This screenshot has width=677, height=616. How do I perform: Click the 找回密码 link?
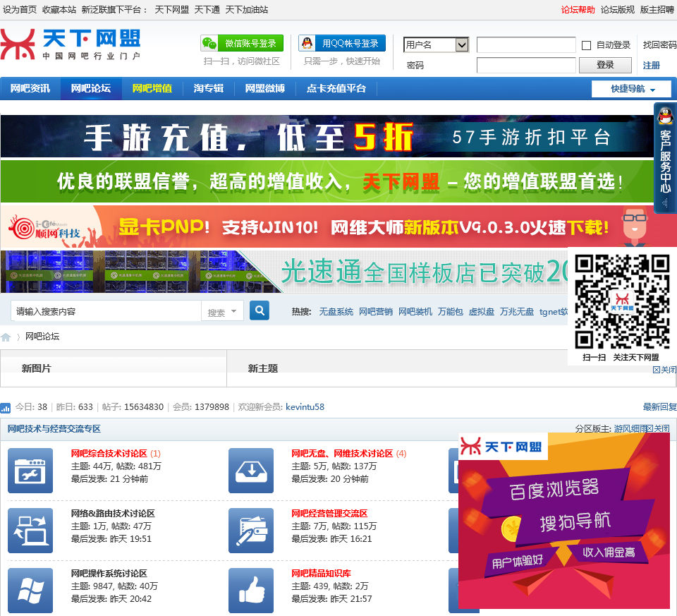(x=659, y=45)
